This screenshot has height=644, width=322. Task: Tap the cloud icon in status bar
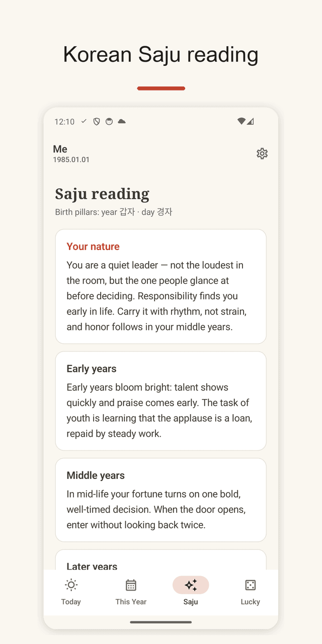coord(121,121)
